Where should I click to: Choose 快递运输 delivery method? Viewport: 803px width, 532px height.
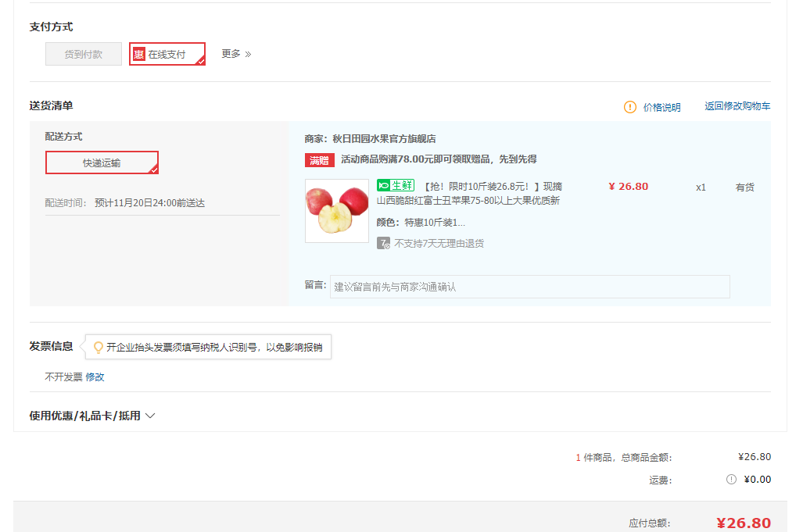coord(102,162)
